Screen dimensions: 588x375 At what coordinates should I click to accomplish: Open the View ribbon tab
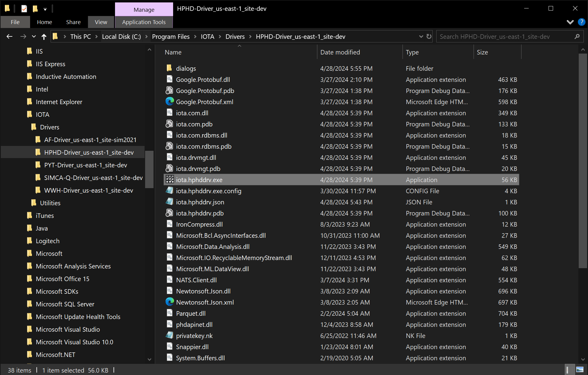point(101,22)
